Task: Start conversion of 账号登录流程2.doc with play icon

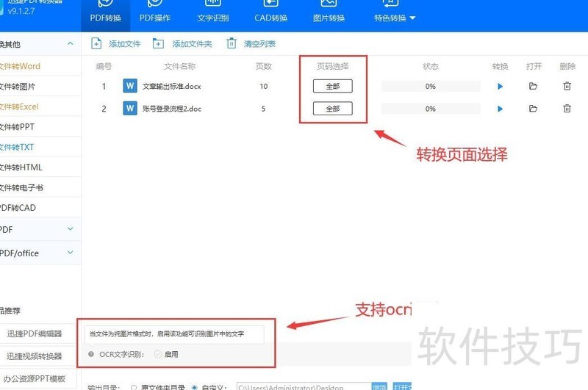Action: coord(501,109)
